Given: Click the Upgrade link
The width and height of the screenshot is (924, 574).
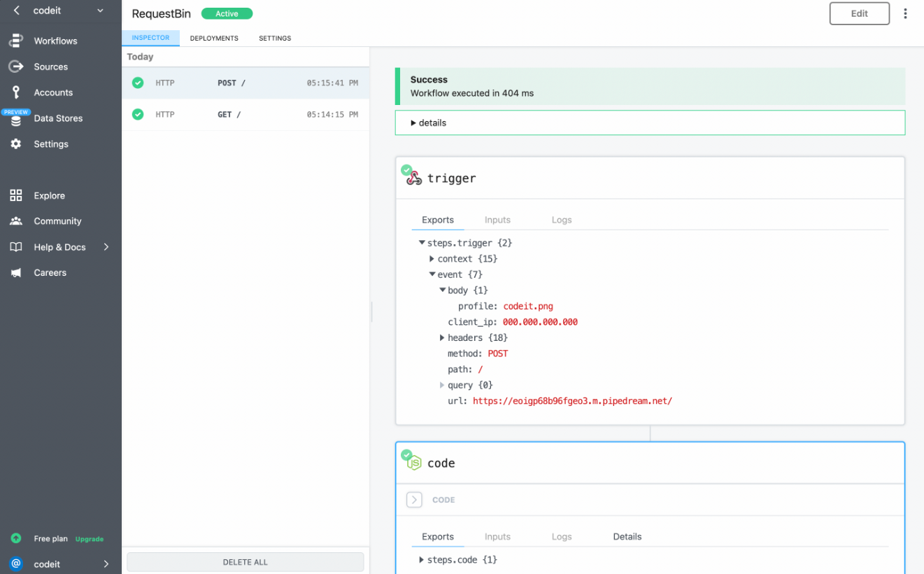Looking at the screenshot, I should click(x=90, y=539).
